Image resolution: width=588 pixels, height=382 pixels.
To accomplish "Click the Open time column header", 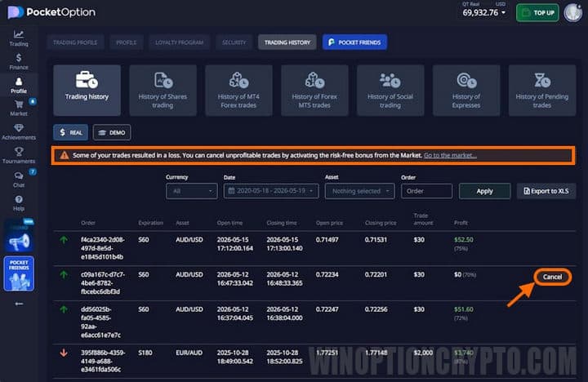I will pyautogui.click(x=229, y=223).
